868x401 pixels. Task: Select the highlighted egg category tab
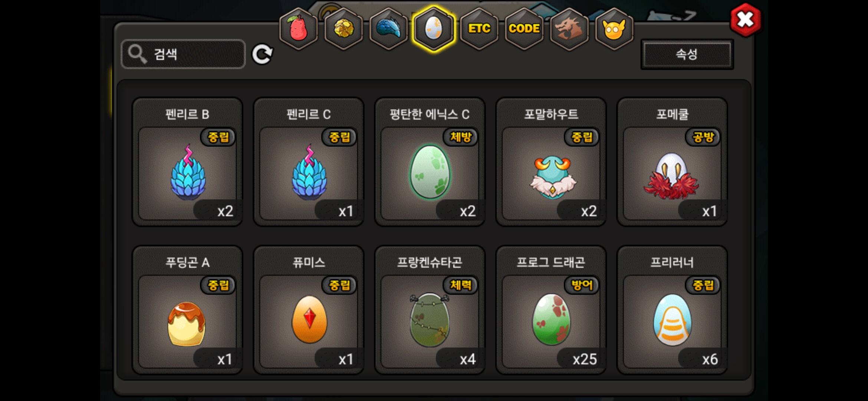tap(434, 29)
